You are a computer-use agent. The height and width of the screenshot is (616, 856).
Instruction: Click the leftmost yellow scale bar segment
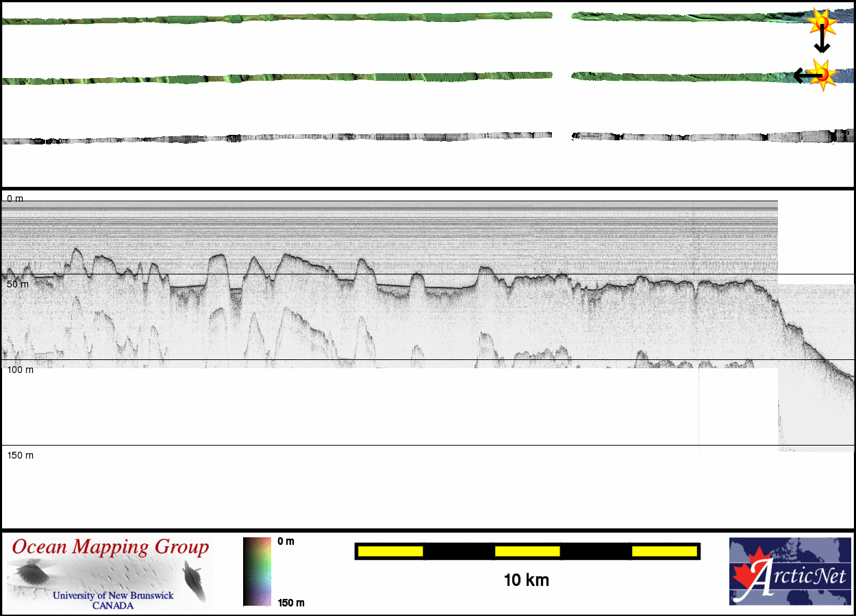(x=390, y=551)
